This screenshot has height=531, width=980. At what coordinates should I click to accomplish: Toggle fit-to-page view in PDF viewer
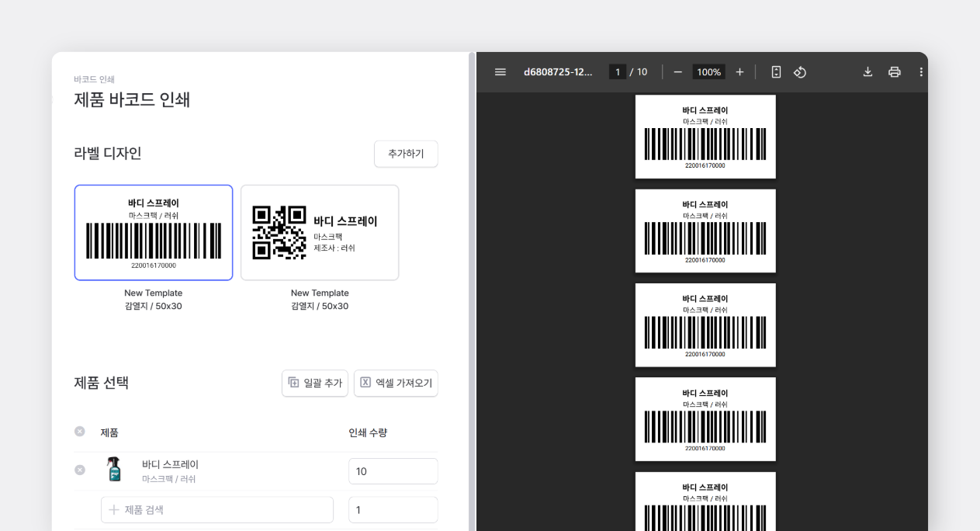(776, 71)
